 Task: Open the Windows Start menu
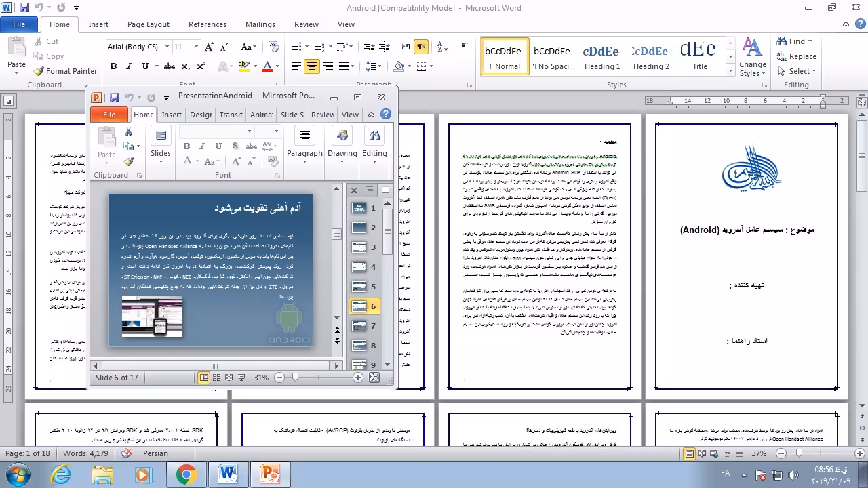point(18,474)
